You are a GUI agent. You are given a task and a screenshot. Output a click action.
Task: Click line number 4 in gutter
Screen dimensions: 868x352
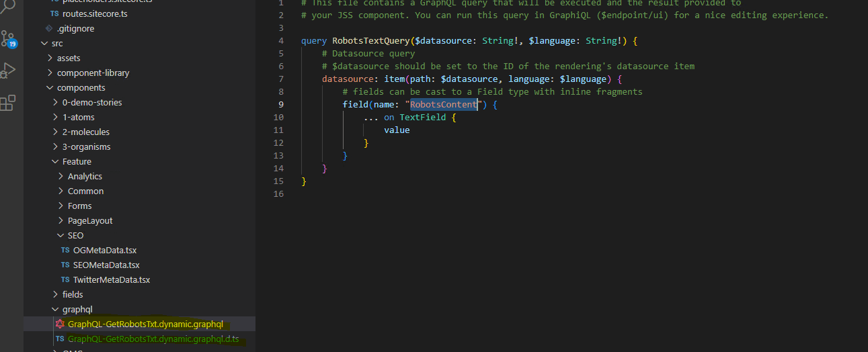tap(281, 41)
